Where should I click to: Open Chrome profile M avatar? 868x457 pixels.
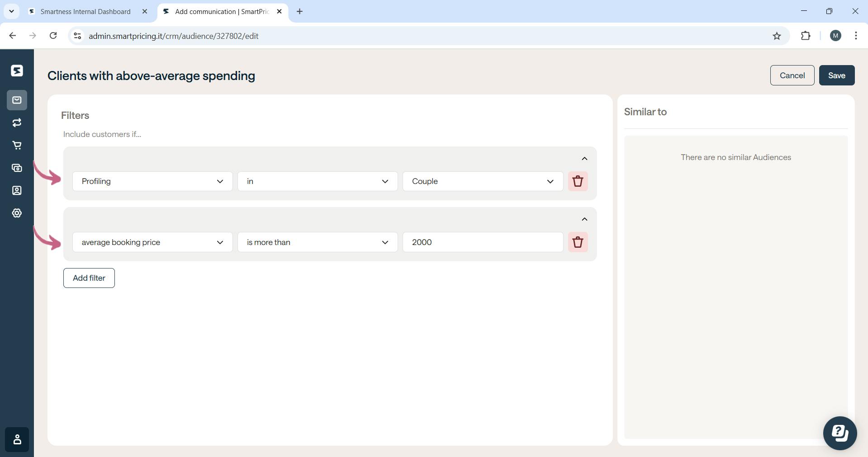coord(835,36)
